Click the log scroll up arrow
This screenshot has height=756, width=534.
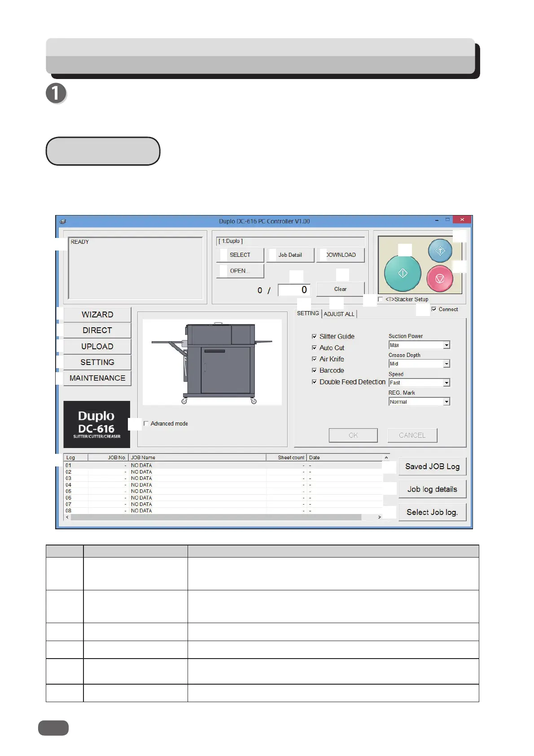click(x=386, y=457)
